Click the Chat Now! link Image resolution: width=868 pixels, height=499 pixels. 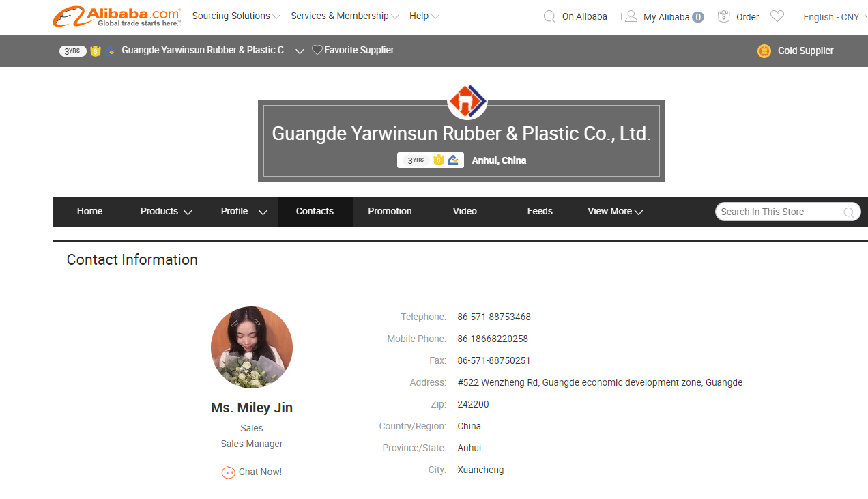tap(260, 472)
